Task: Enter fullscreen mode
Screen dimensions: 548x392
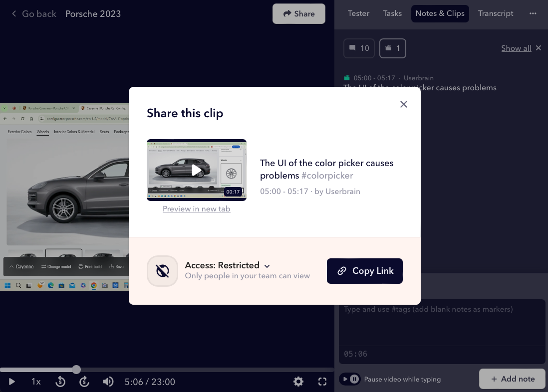Action: 322,382
